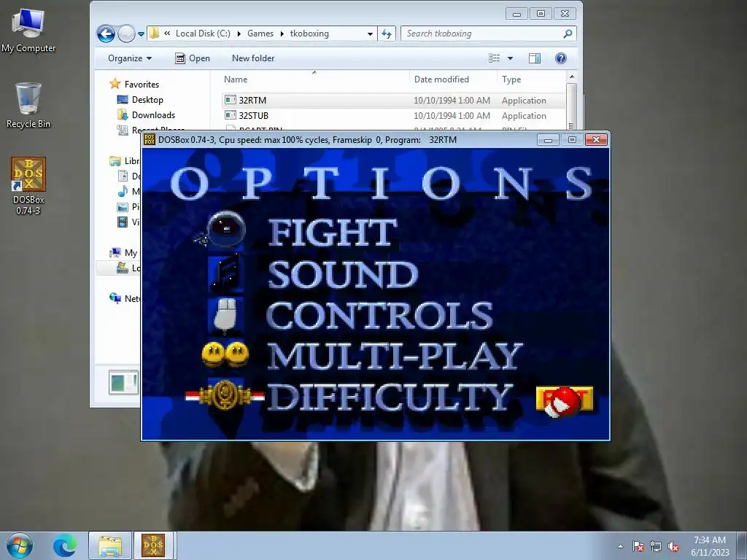
Task: Choose FIGHT in the options menu
Action: click(x=333, y=233)
